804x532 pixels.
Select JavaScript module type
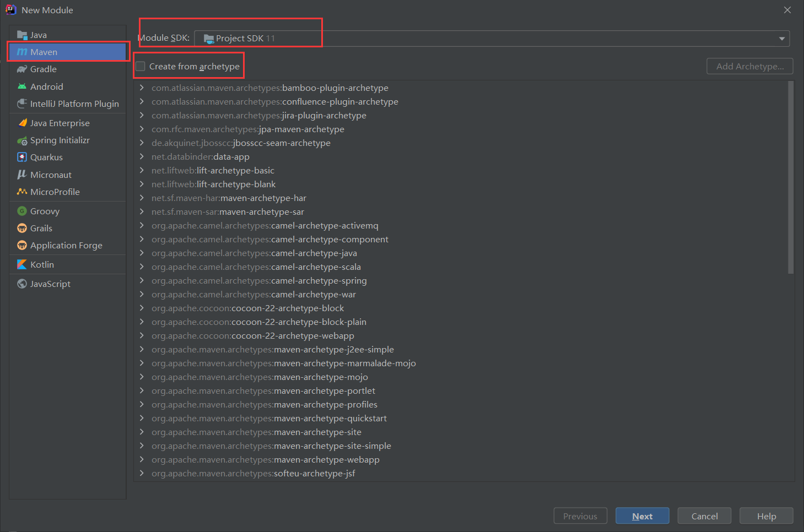coord(68,284)
